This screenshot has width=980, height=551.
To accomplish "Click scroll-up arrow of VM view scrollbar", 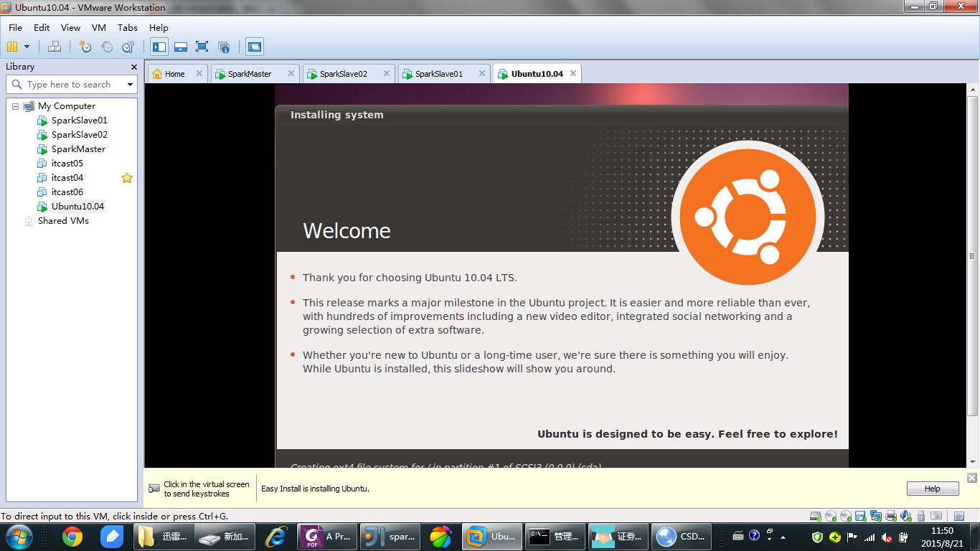I will coord(973,90).
